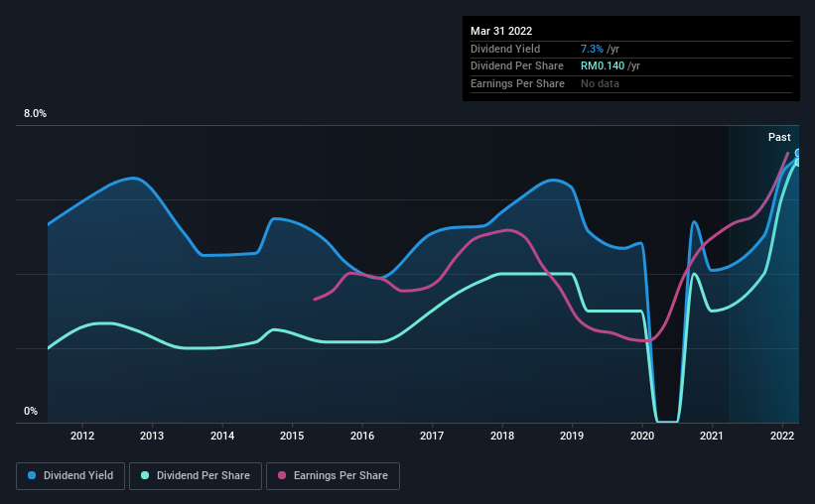Toggle the Dividend Yield legend button
815x504 pixels.
click(70, 476)
